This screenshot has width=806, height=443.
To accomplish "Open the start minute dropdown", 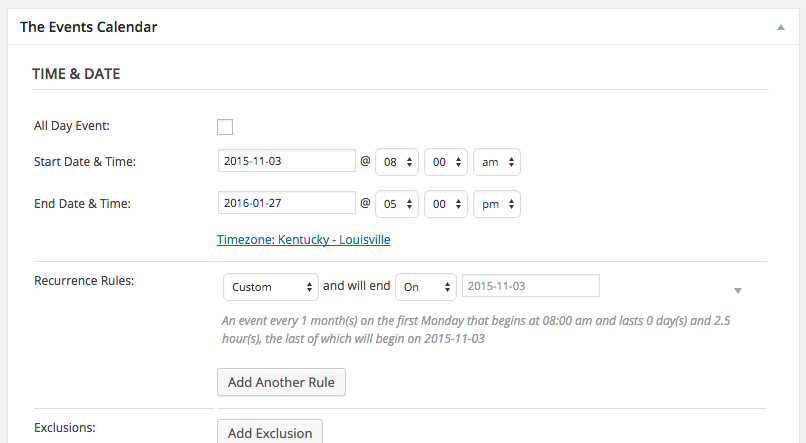I will (446, 162).
